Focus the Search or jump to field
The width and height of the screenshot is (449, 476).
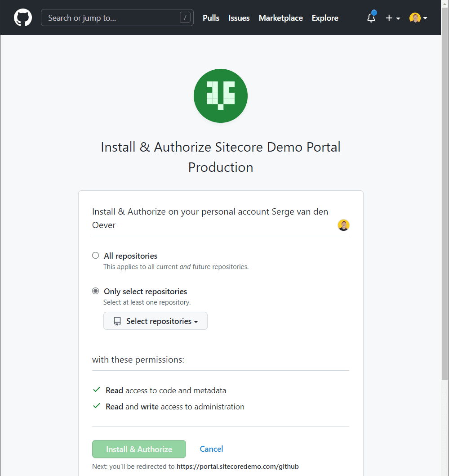[112, 18]
